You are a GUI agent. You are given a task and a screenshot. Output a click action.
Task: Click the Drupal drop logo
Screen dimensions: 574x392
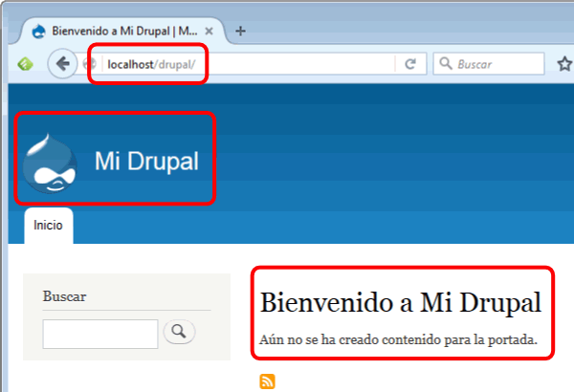pyautogui.click(x=50, y=163)
